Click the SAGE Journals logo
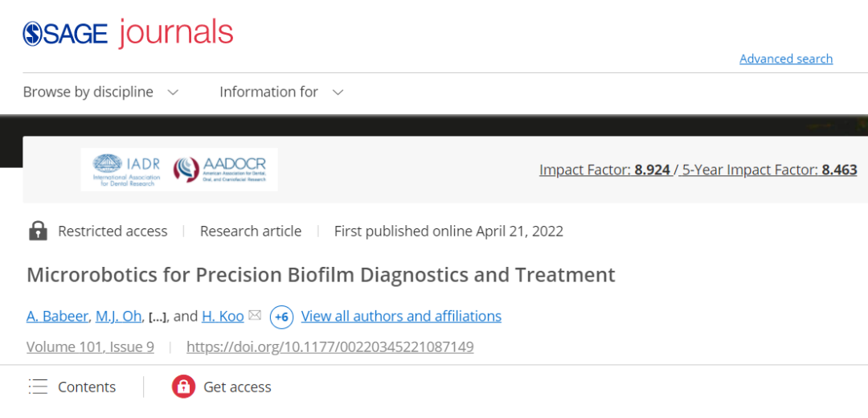The image size is (868, 418). (128, 33)
